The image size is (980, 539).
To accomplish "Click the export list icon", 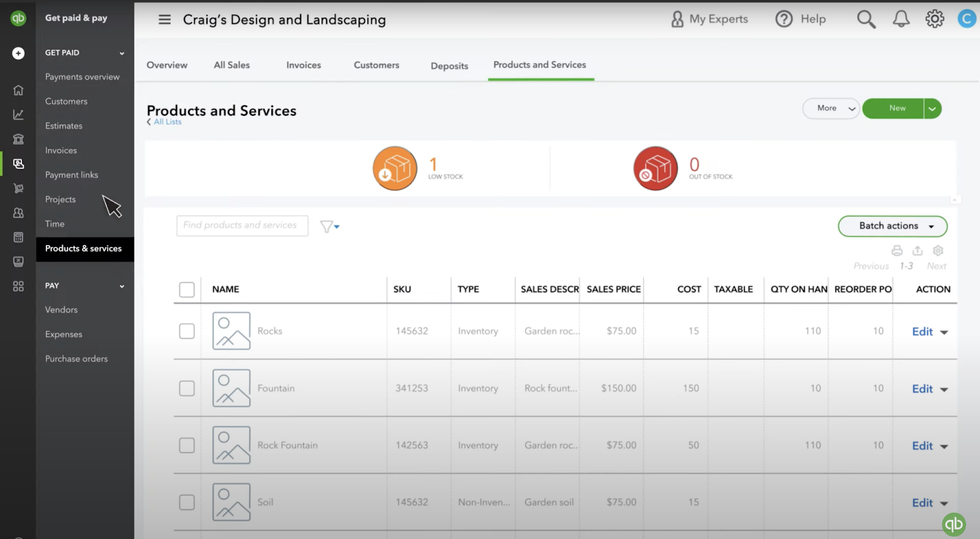I will pyautogui.click(x=917, y=251).
